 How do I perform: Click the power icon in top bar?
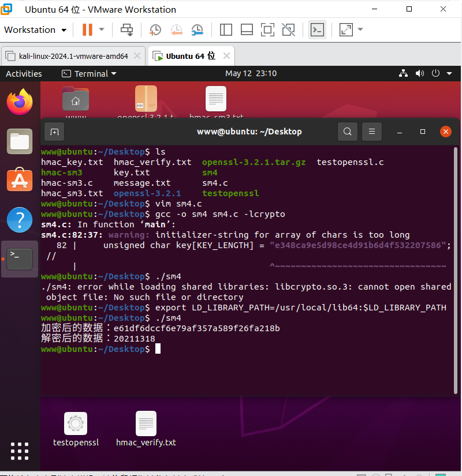pyautogui.click(x=435, y=73)
